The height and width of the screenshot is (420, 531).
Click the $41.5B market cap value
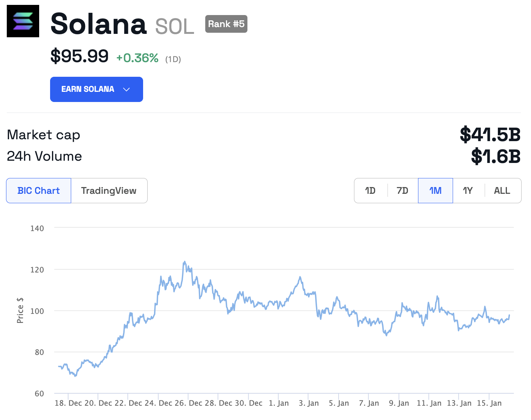point(490,135)
